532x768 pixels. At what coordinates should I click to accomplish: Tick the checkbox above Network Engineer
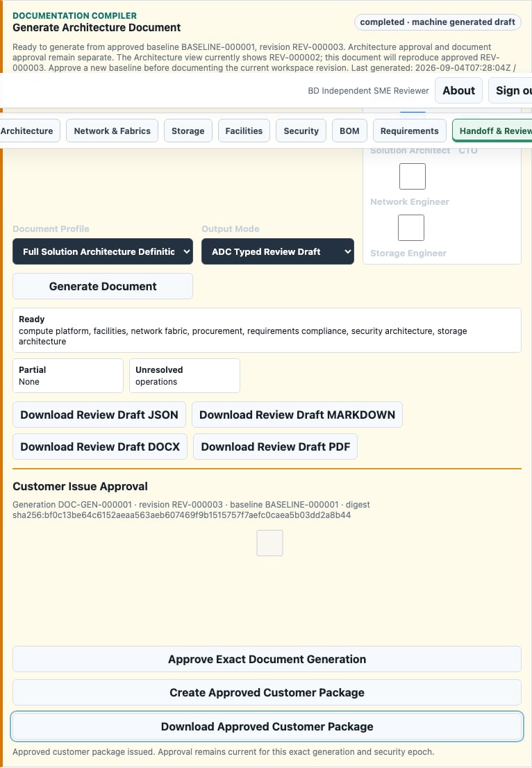pos(413,176)
